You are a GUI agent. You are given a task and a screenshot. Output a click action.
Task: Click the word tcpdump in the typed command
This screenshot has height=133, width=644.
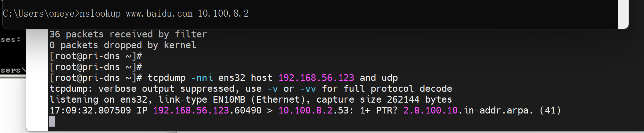pos(167,78)
